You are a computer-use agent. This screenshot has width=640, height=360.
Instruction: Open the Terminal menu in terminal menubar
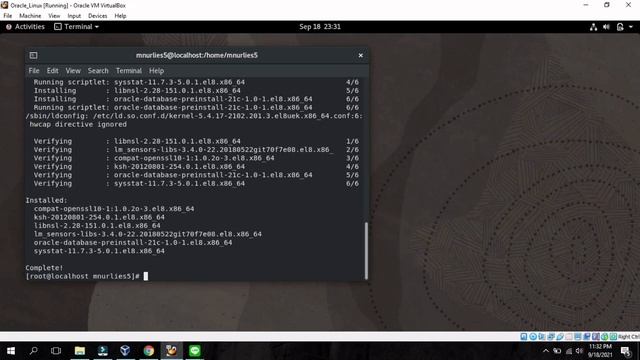point(129,71)
